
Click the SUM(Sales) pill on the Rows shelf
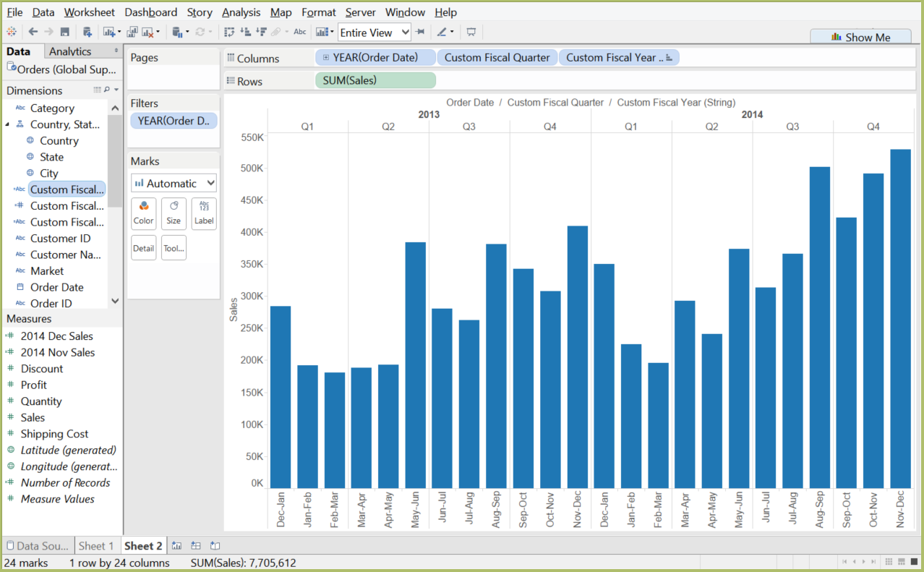pyautogui.click(x=375, y=80)
